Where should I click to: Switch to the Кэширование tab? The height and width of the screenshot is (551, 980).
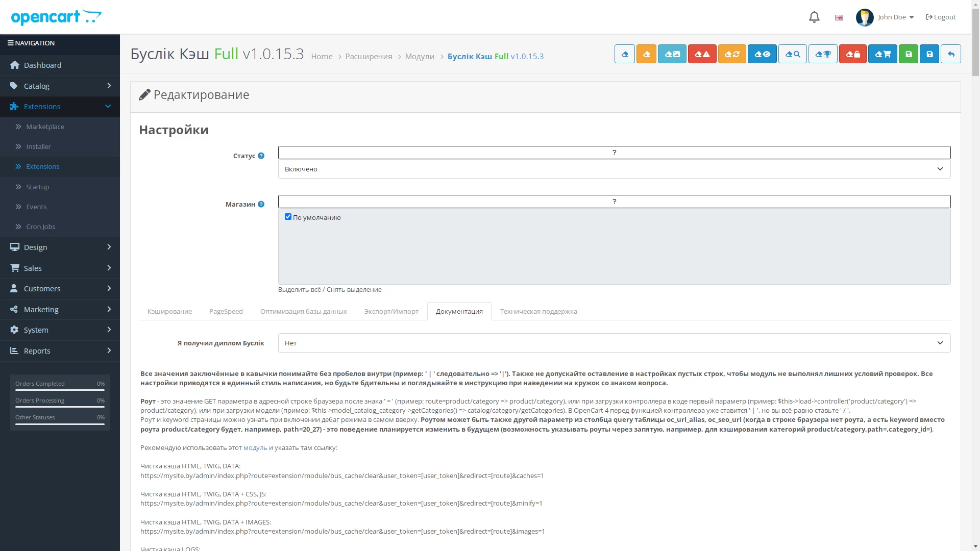(x=169, y=311)
